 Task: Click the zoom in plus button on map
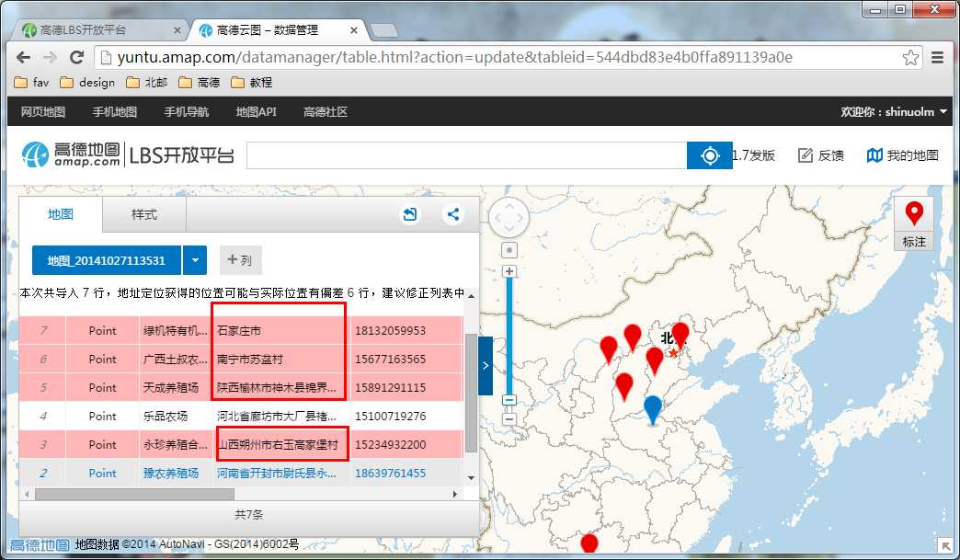click(509, 271)
